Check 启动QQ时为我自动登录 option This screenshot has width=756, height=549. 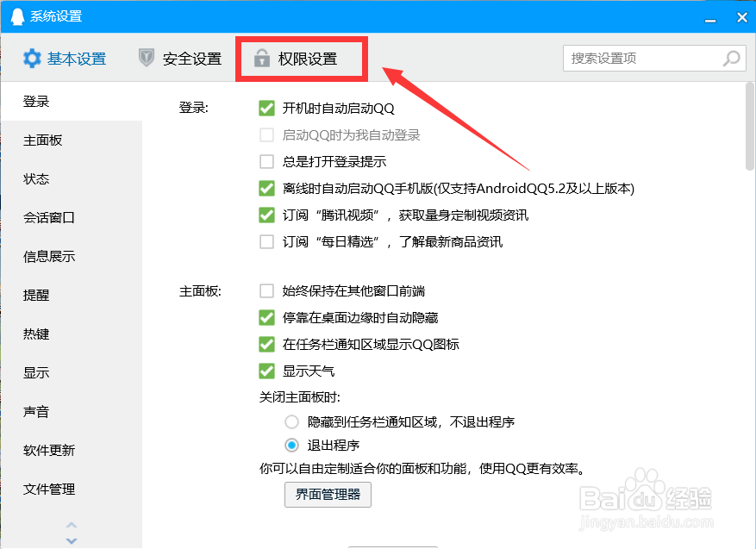(266, 135)
